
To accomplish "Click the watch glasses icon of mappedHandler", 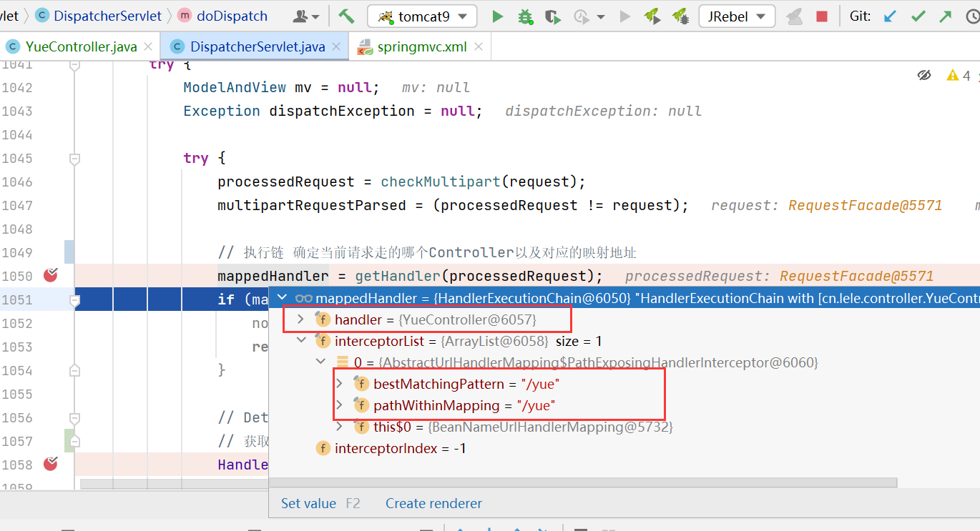I will [304, 298].
